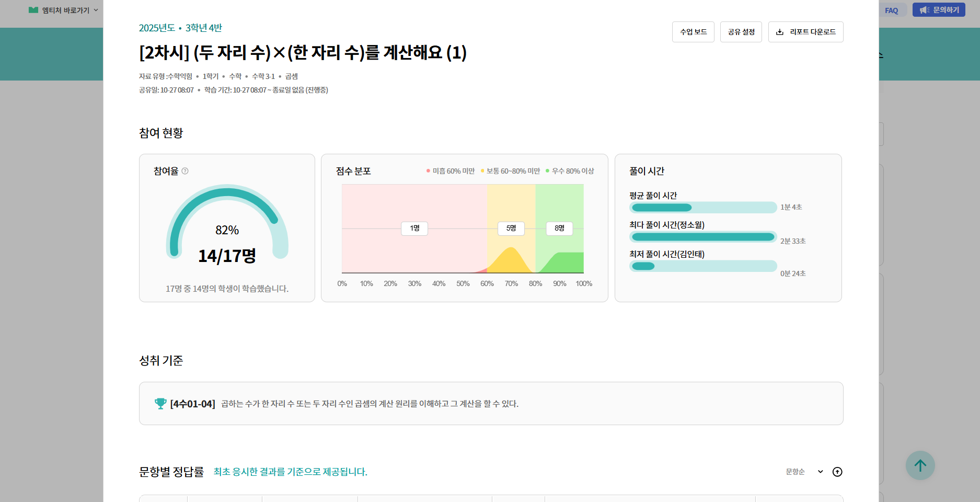Click the 8명 label in score distribution

(x=559, y=229)
